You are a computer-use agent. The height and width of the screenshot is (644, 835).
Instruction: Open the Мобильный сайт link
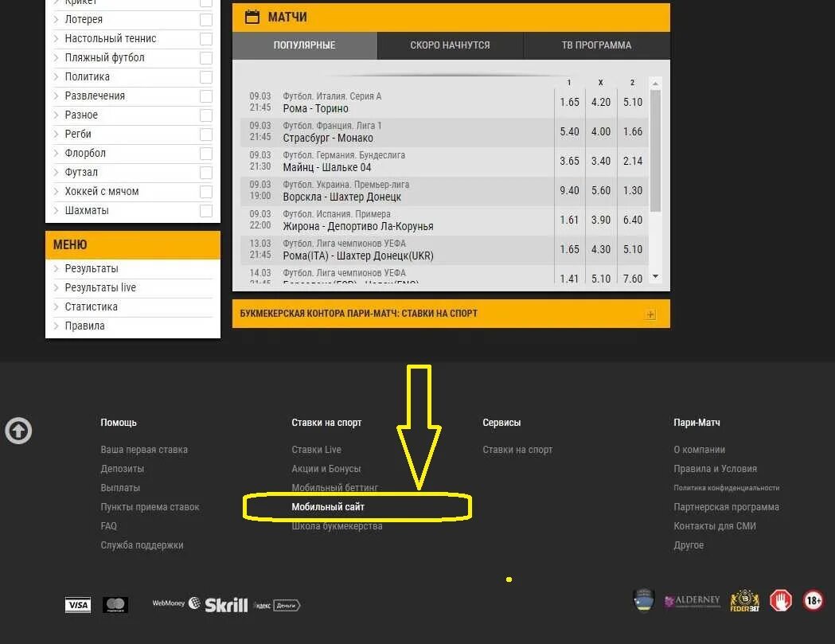tap(328, 507)
